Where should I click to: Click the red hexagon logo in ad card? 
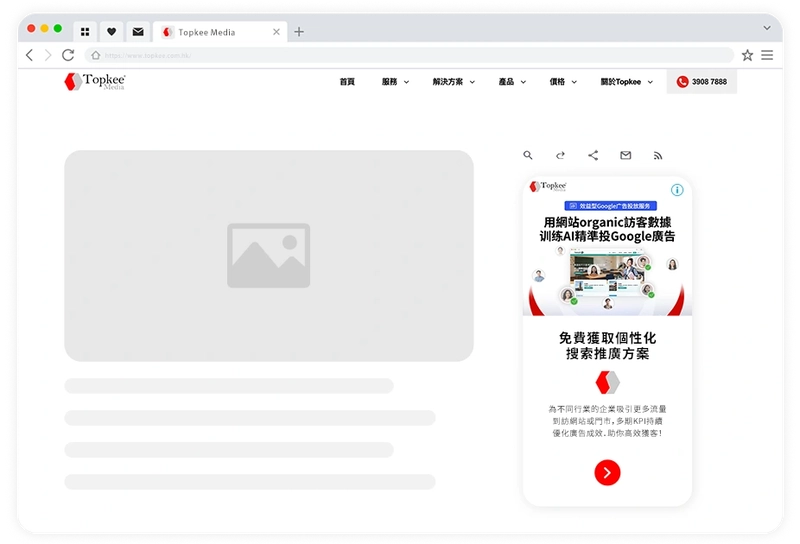(x=607, y=382)
